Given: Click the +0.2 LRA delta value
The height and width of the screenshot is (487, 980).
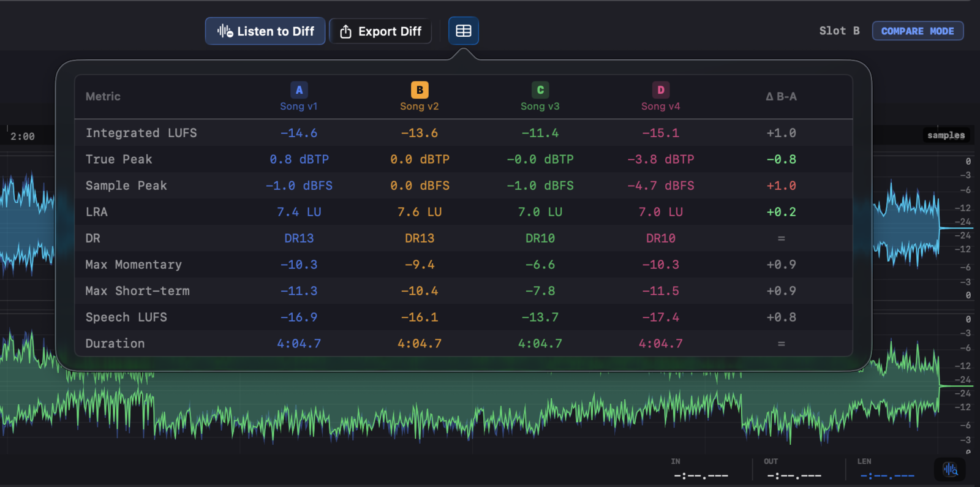Looking at the screenshot, I should click(x=781, y=212).
